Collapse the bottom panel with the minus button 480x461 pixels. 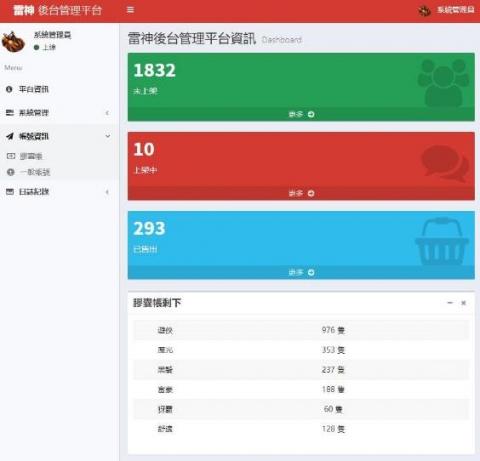click(x=450, y=303)
